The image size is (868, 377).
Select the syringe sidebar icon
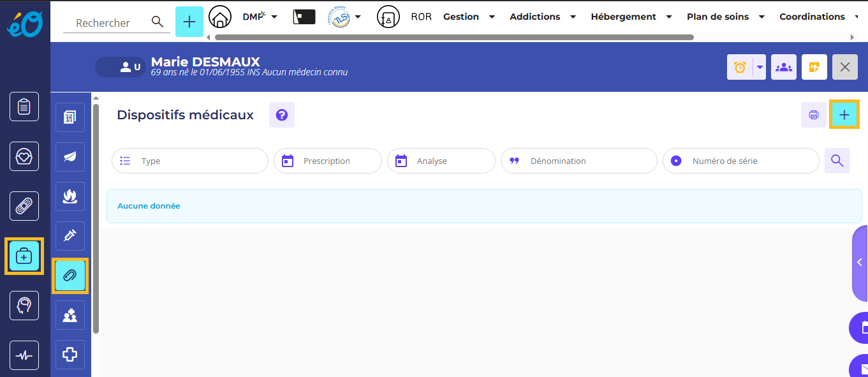70,236
